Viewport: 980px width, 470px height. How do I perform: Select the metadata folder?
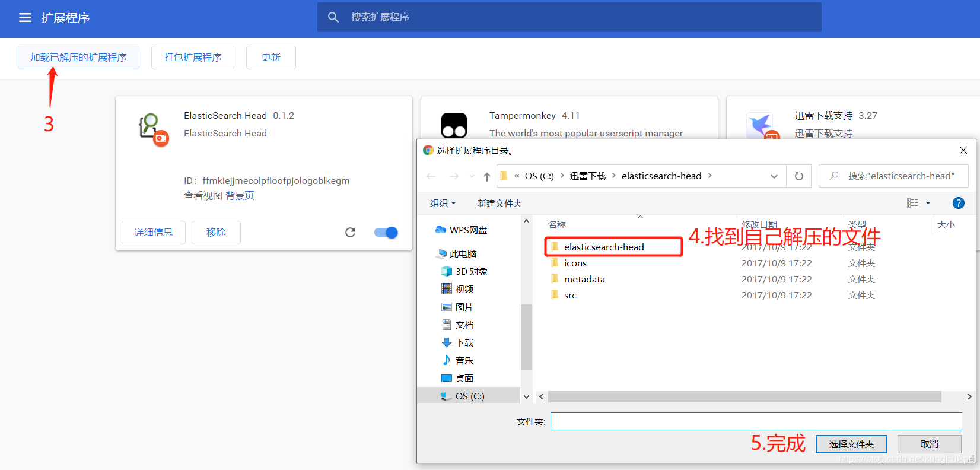tap(584, 279)
